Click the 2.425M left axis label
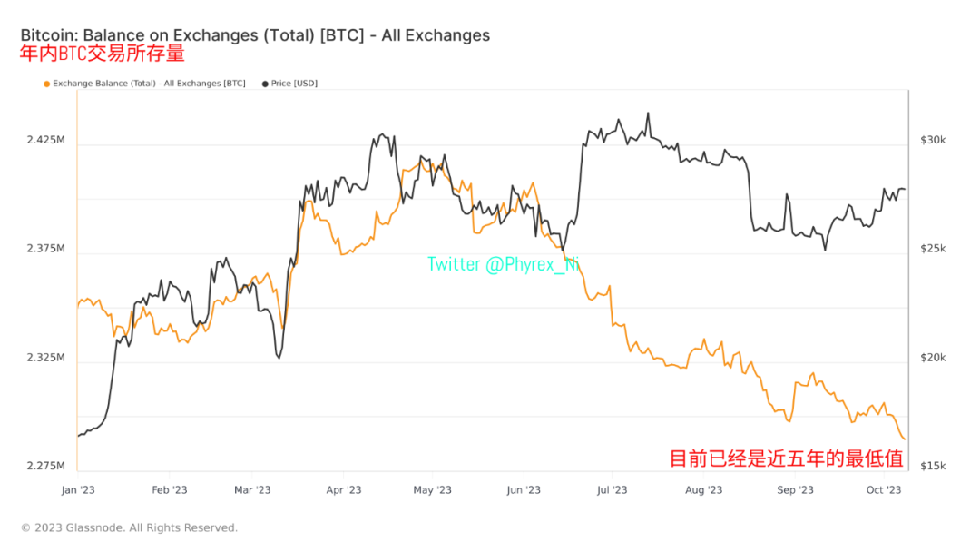This screenshot has height=552, width=980. coord(45,141)
